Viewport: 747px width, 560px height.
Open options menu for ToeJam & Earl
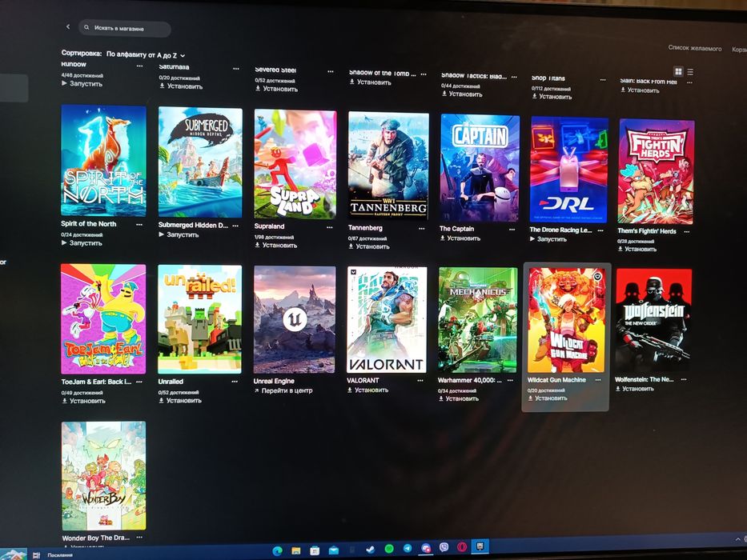tap(139, 382)
